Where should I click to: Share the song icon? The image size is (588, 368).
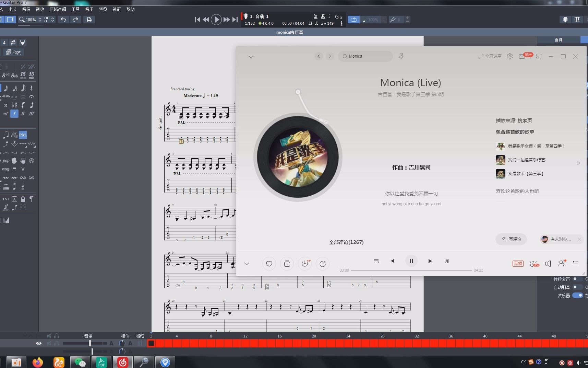(323, 264)
